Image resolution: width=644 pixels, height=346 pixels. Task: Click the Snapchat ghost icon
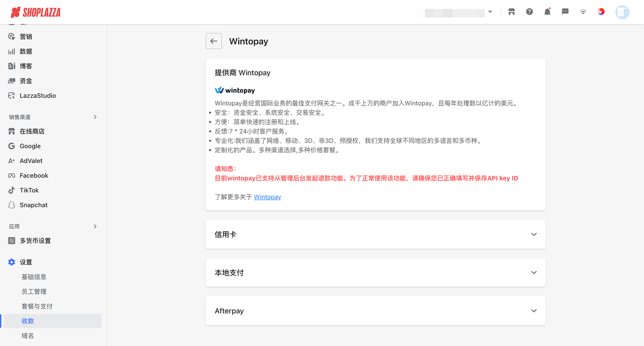[12, 205]
